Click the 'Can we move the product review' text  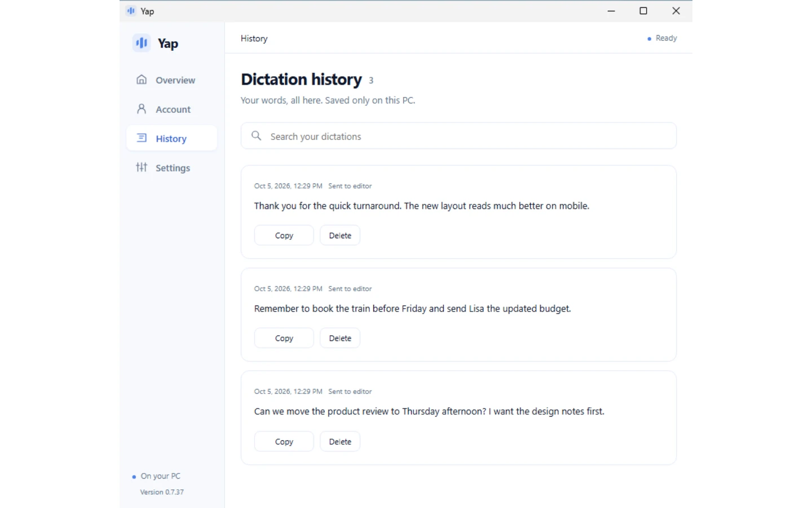point(429,411)
